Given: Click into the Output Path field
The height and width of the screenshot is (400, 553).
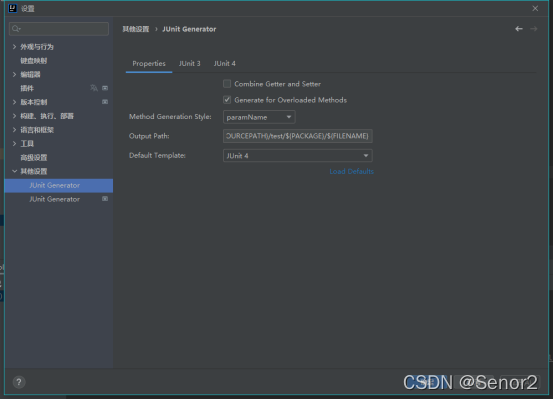Looking at the screenshot, I should [x=298, y=136].
